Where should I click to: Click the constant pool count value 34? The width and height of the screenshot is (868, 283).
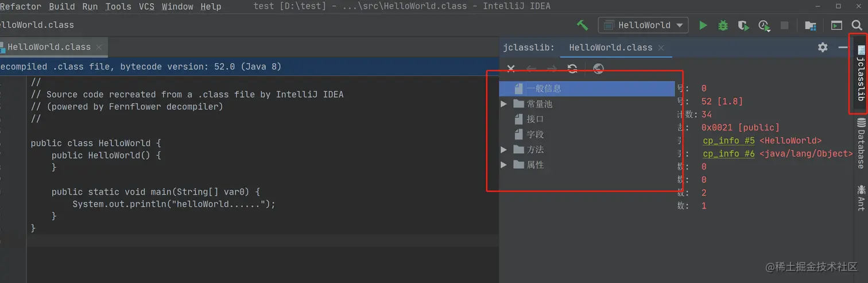pyautogui.click(x=707, y=115)
